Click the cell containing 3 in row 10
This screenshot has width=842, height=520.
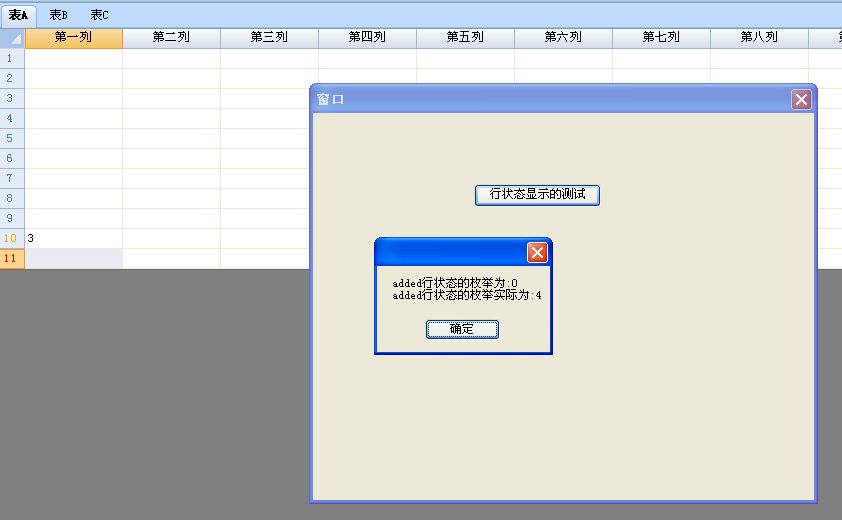[x=74, y=238]
